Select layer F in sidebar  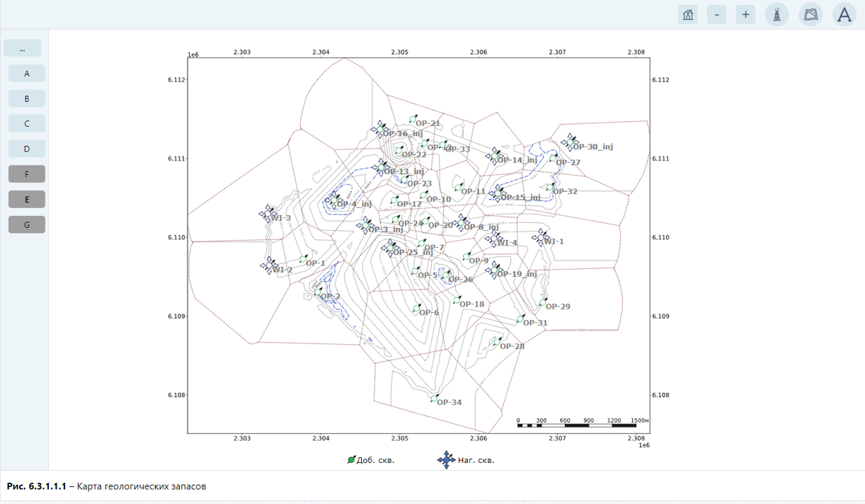[27, 174]
